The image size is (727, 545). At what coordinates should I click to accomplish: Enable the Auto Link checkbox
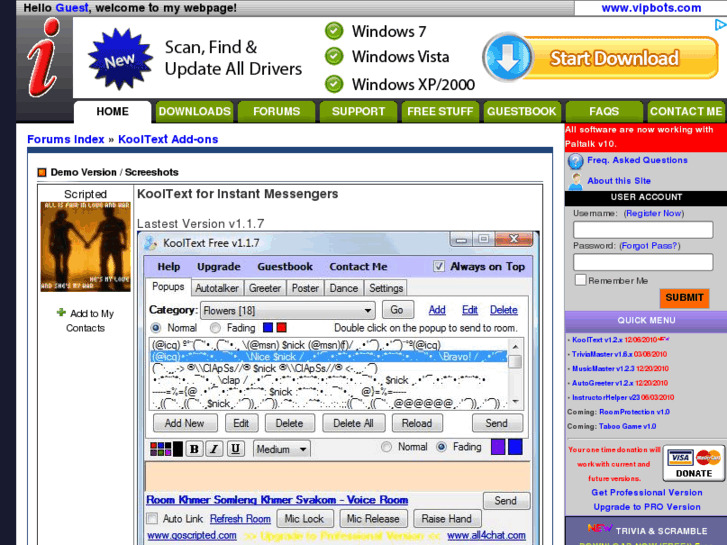click(x=152, y=518)
